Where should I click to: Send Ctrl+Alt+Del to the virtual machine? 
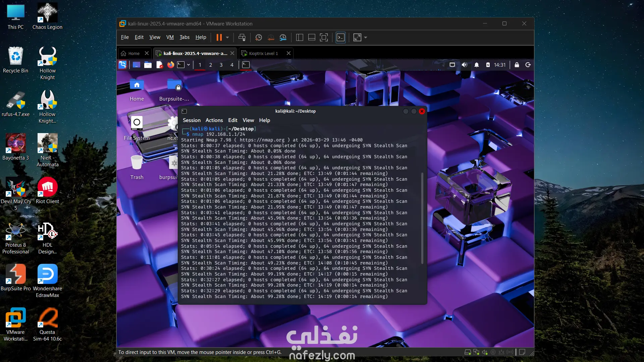242,38
